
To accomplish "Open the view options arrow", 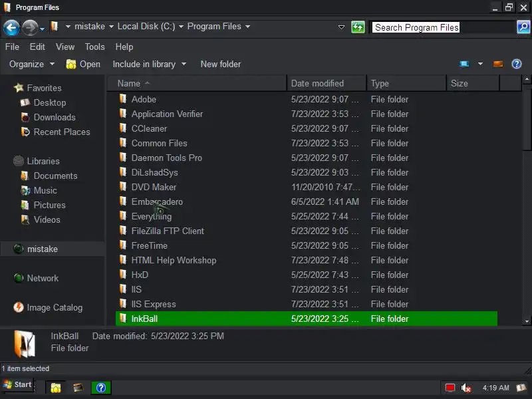I will click(480, 64).
